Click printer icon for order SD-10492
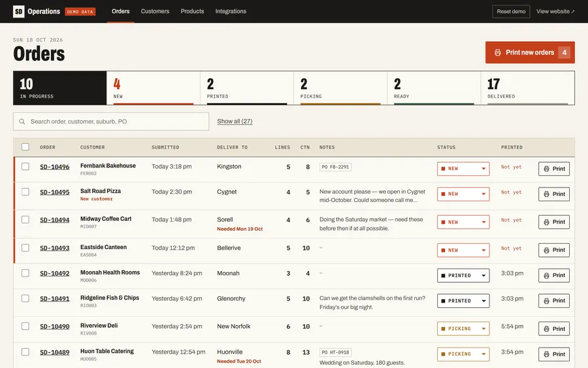 coord(546,275)
